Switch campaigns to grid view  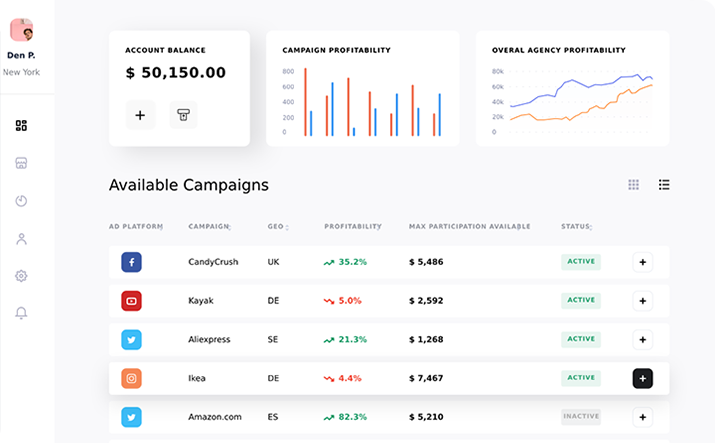tap(633, 185)
